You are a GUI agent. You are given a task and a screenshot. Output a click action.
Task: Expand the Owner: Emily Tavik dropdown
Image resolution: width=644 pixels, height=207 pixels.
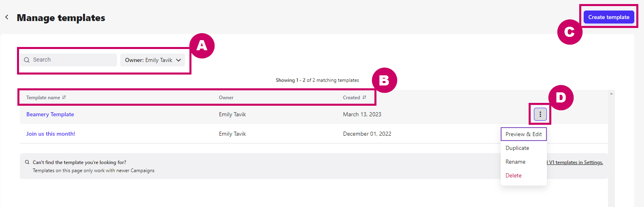(x=153, y=60)
